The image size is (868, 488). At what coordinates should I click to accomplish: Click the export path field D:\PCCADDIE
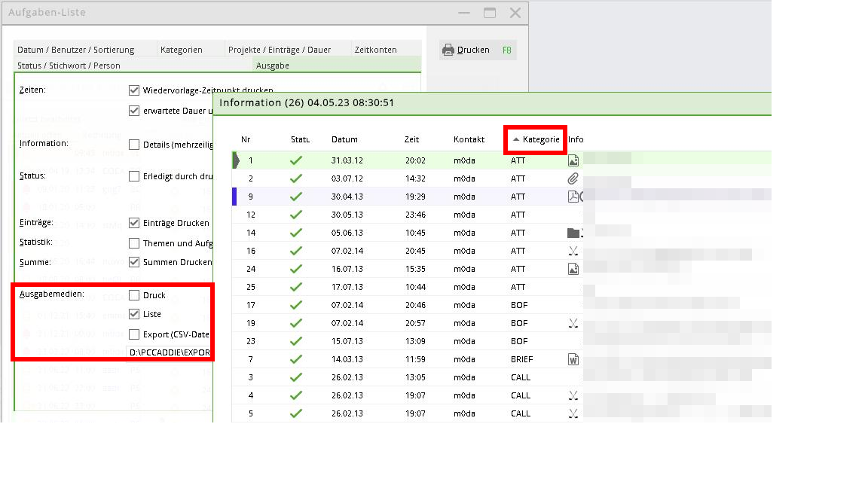(170, 352)
